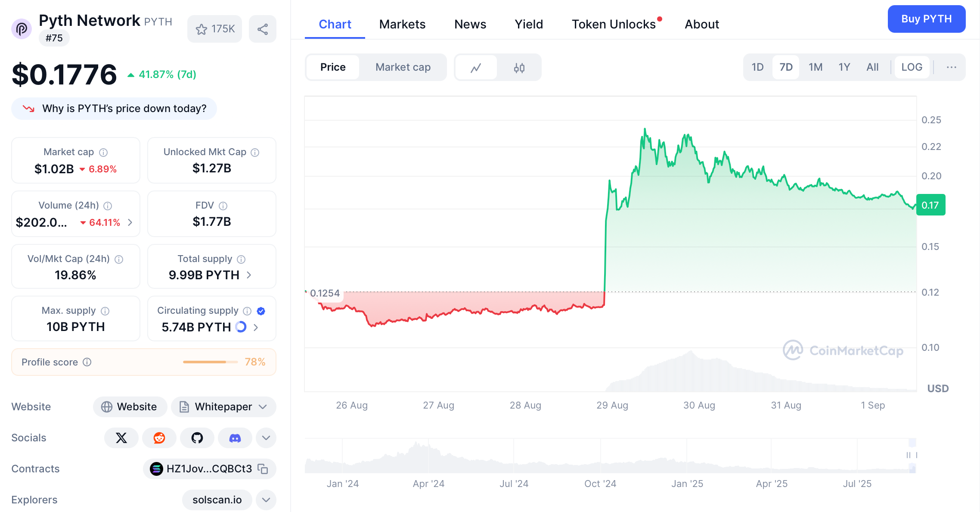Screen dimensions: 980x512
Task: Open Pyth Network's X profile
Action: click(121, 437)
